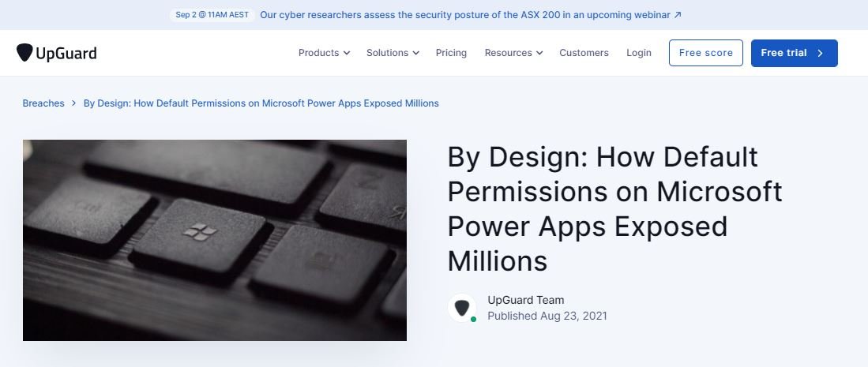Screen dimensions: 868x367
Task: Click the Free score button
Action: [x=706, y=53]
